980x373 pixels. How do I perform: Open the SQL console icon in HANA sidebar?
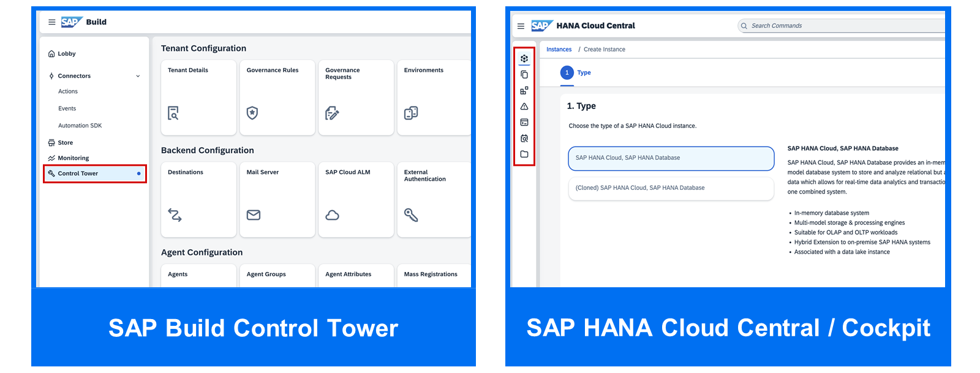524,122
